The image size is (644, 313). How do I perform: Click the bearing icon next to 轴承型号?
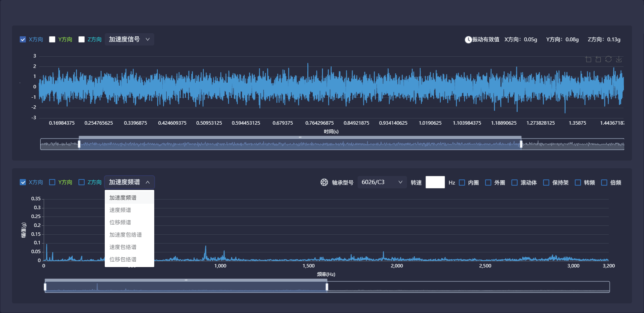pyautogui.click(x=324, y=182)
